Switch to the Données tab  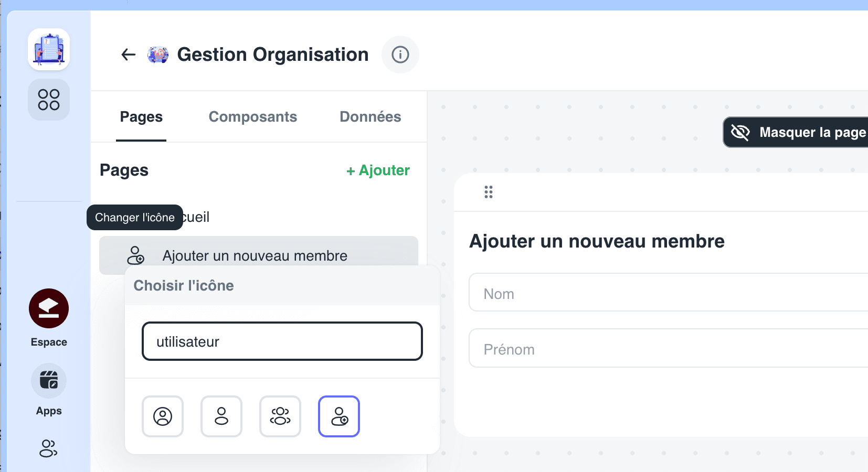tap(370, 117)
